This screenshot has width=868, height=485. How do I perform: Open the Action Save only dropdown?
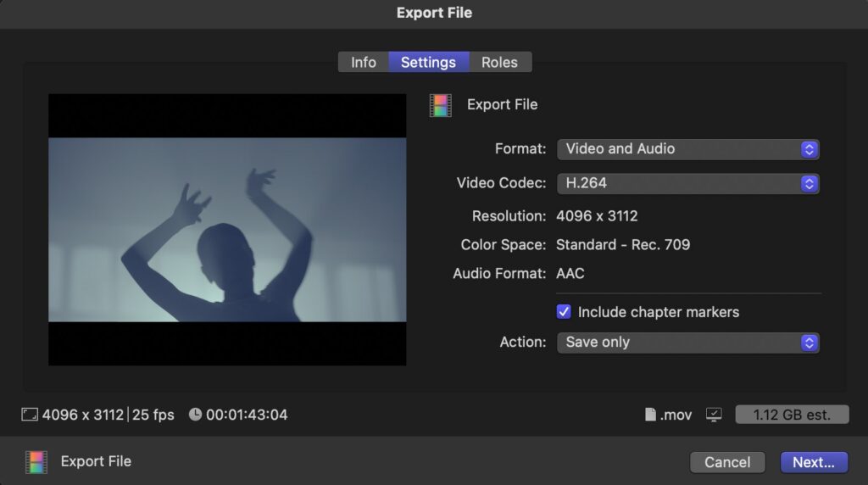(x=687, y=343)
